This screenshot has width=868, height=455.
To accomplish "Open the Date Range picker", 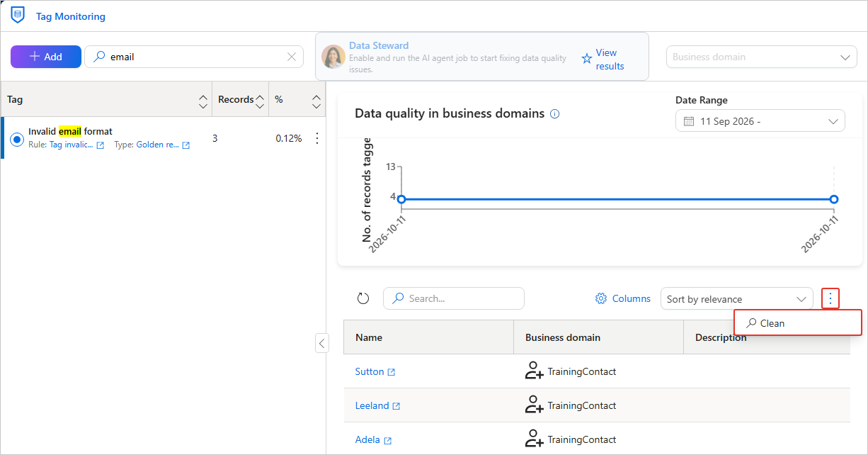I will point(760,120).
